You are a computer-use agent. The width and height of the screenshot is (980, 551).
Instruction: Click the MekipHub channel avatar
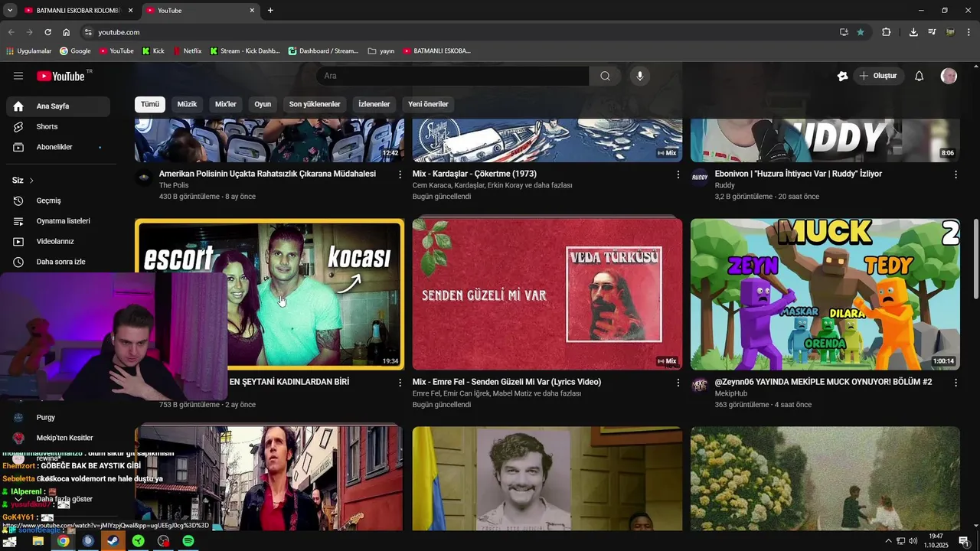coord(700,385)
